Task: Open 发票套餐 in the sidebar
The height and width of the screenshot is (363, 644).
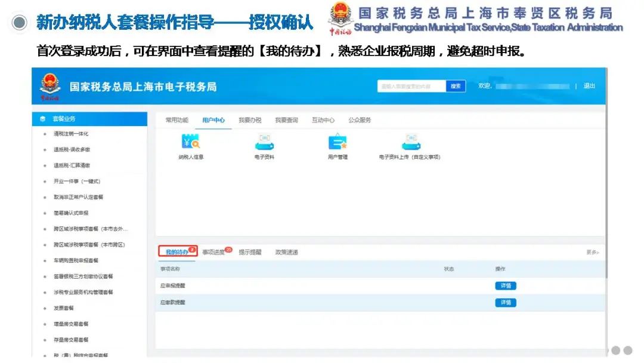Action: pyautogui.click(x=63, y=308)
